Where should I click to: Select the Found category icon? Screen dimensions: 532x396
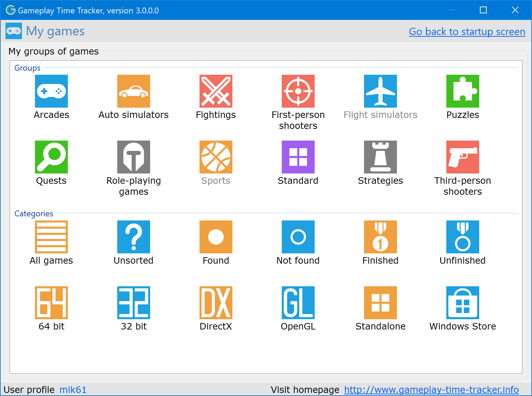point(216,237)
